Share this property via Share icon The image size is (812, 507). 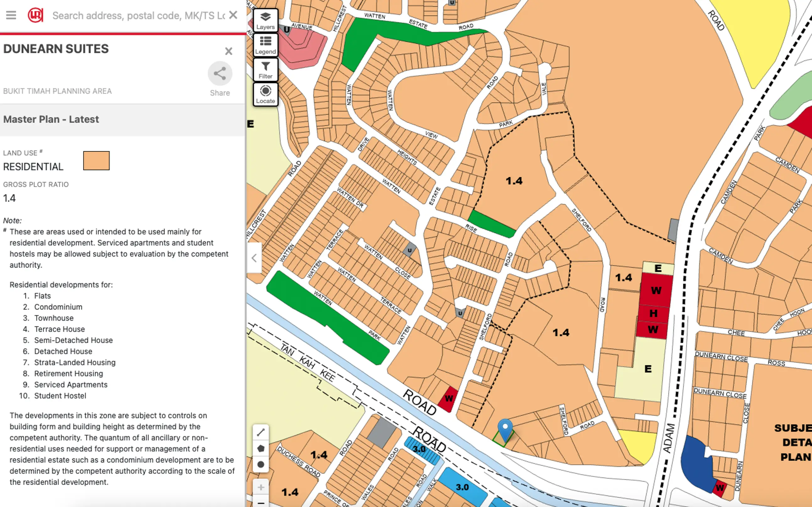(x=220, y=74)
